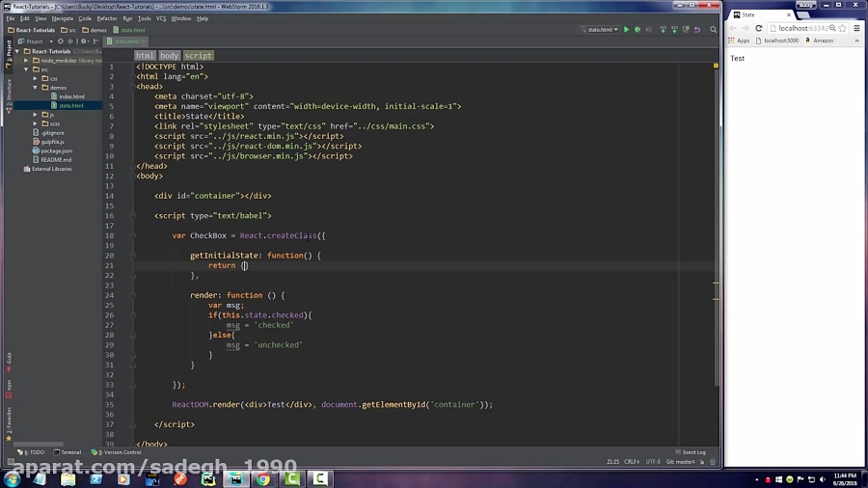The image size is (868, 488).
Task: Expand the js folder
Action: tap(35, 115)
